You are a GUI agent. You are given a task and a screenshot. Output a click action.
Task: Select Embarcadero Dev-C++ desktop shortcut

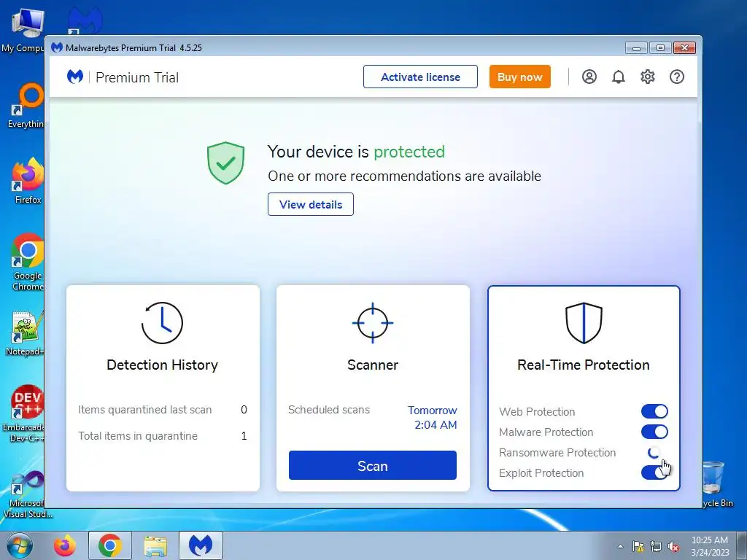click(x=24, y=413)
